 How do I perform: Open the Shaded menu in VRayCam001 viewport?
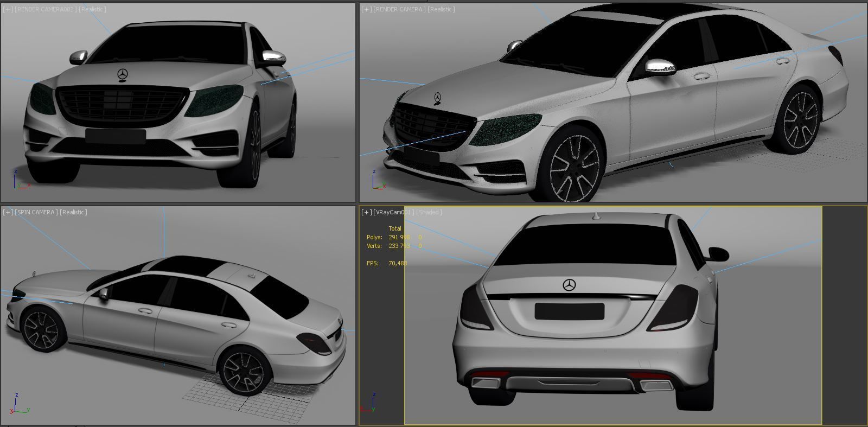[429, 212]
